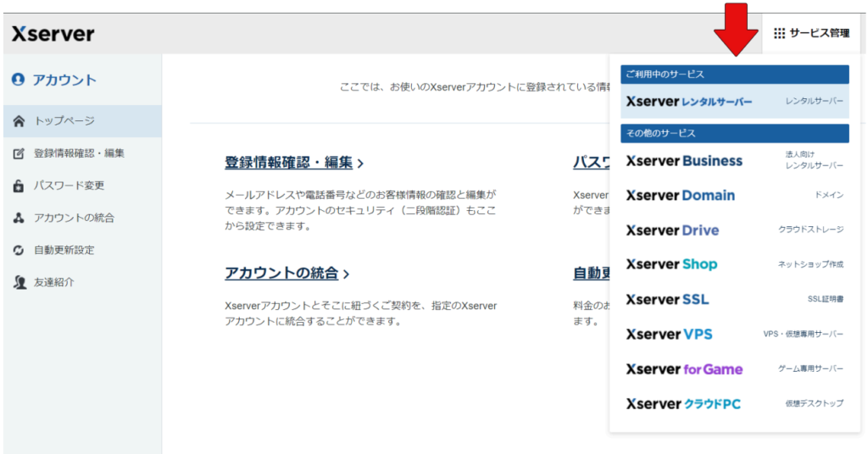Click the padlock icon beside パスワード変更

click(x=19, y=185)
